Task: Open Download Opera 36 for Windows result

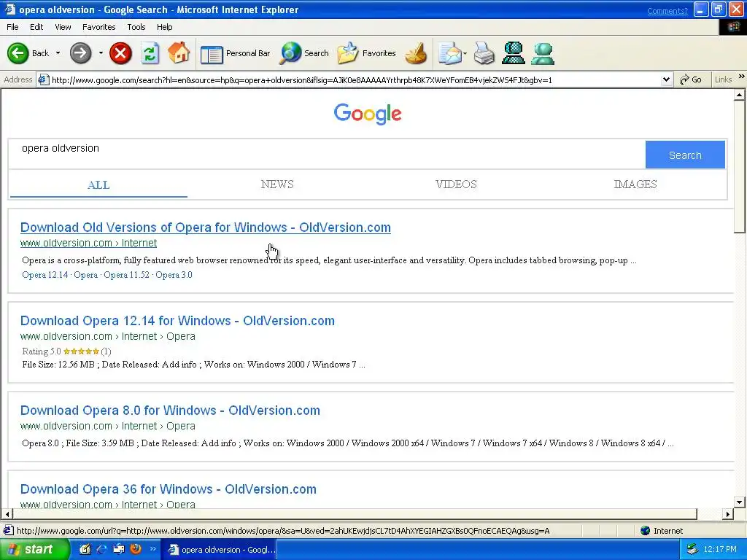Action: coord(169,489)
